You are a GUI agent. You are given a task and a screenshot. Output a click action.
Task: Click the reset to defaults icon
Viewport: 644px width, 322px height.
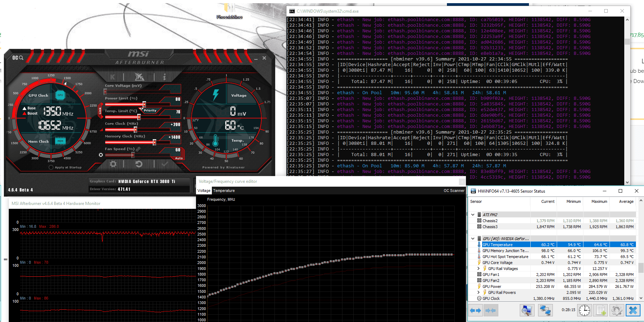139,164
